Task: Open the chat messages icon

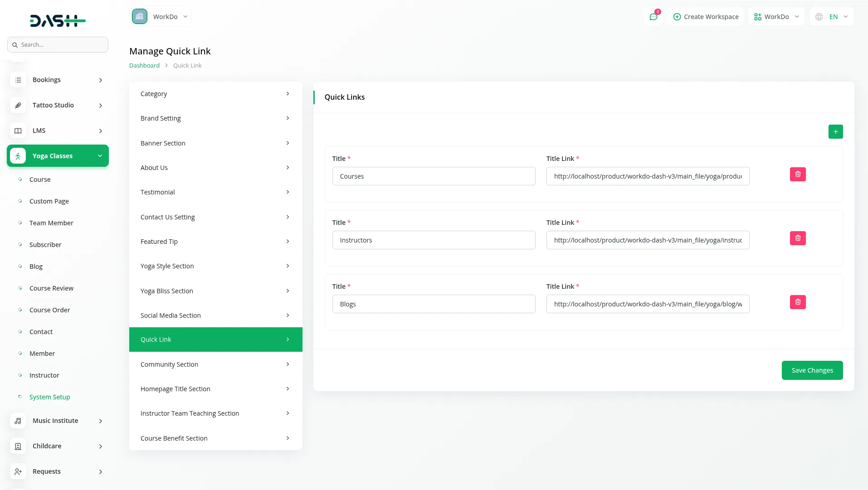Action: [653, 17]
